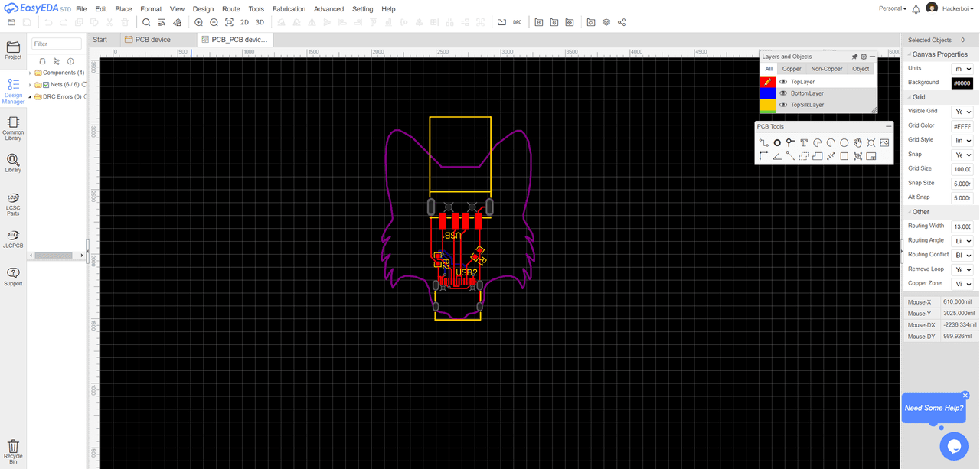
Task: Open the LCSC Parts sidebar panel
Action: [x=13, y=202]
